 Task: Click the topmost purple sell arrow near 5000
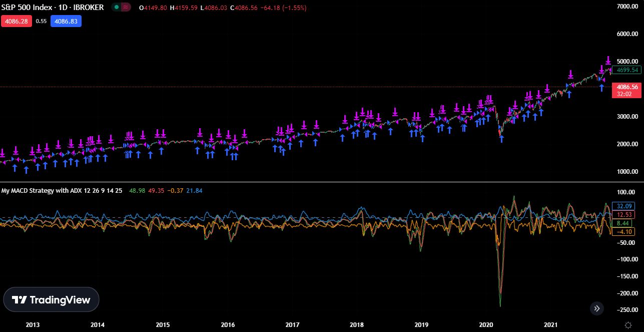[x=608, y=60]
